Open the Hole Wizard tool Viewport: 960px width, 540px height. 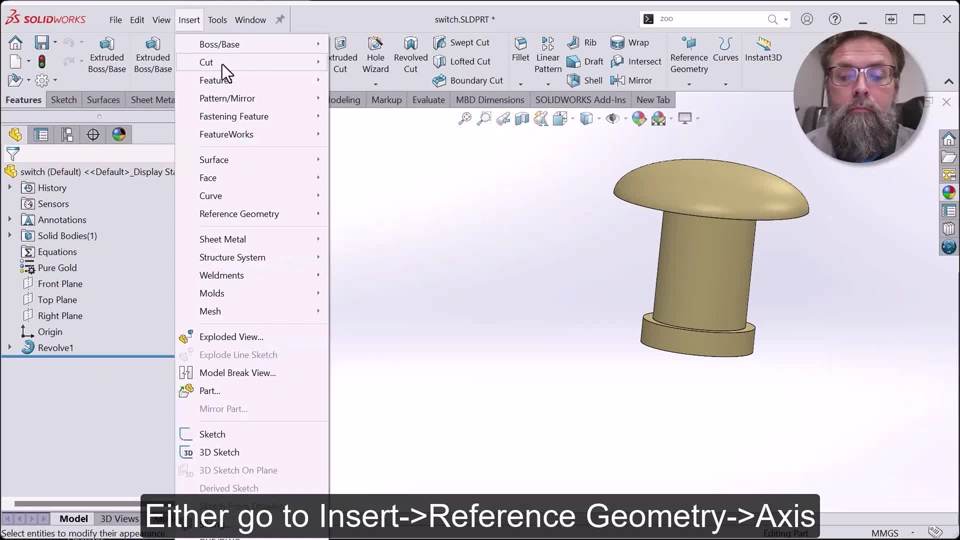[x=375, y=54]
